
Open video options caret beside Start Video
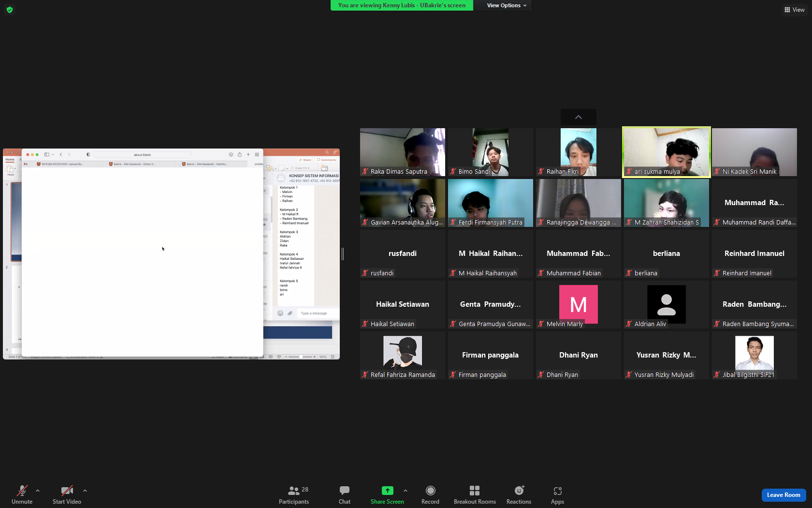85,491
